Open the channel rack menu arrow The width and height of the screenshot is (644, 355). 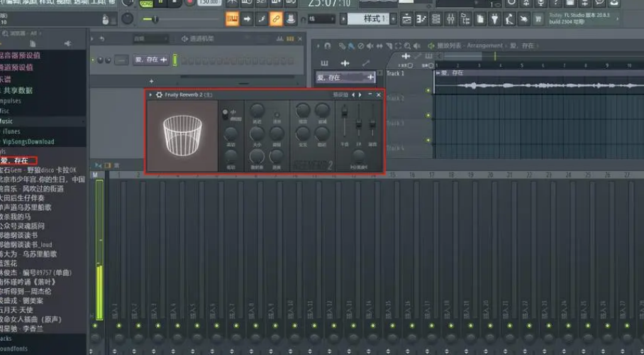pyautogui.click(x=92, y=38)
